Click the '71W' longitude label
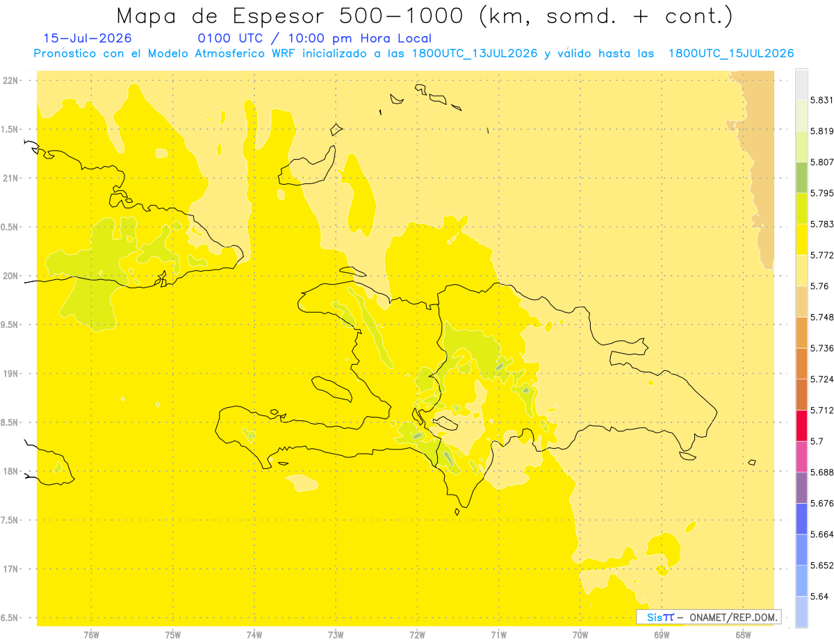Viewport: 834px width, 644px height. tap(498, 635)
